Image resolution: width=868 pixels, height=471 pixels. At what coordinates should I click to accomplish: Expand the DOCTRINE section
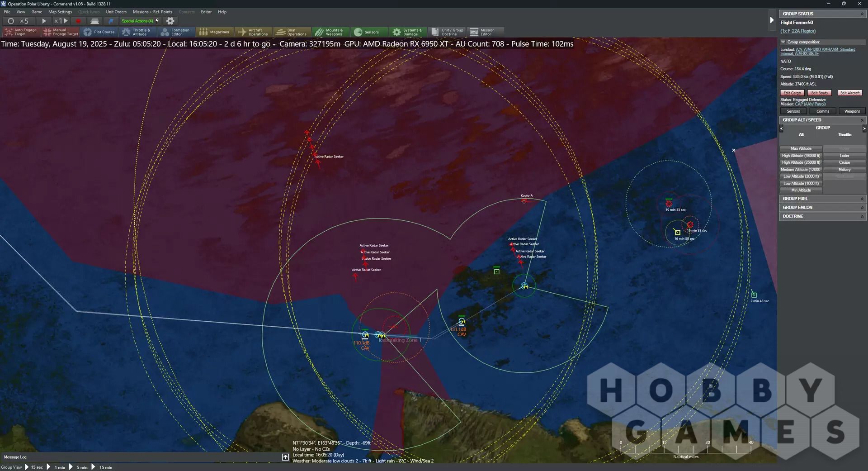click(862, 216)
